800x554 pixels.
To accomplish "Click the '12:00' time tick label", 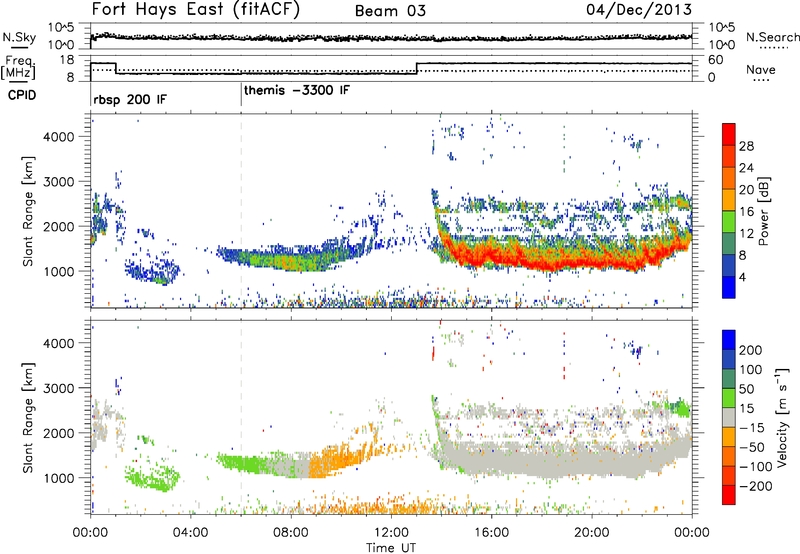I will click(x=391, y=533).
